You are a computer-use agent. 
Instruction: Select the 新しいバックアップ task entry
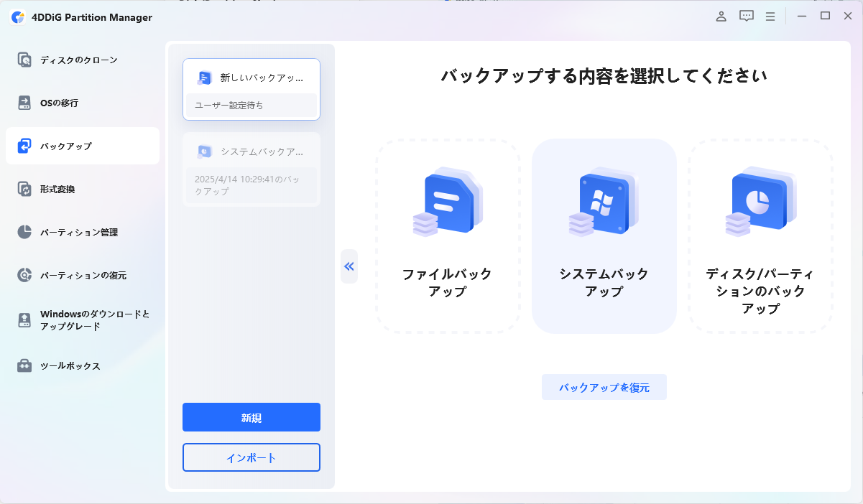pos(251,89)
